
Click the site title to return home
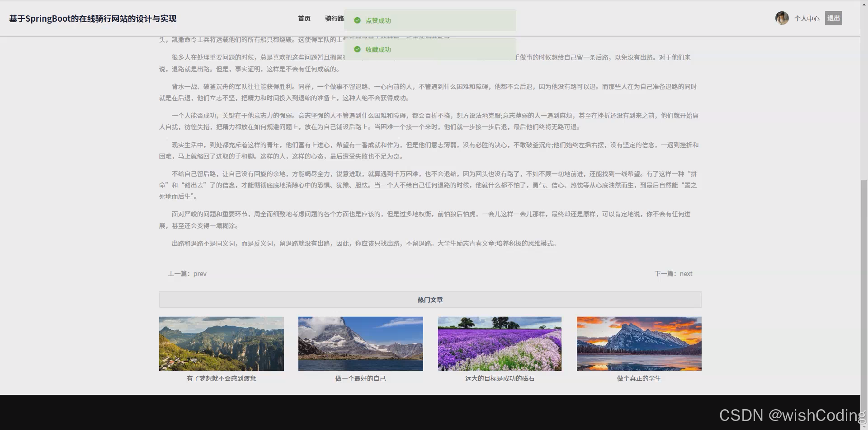pos(92,19)
